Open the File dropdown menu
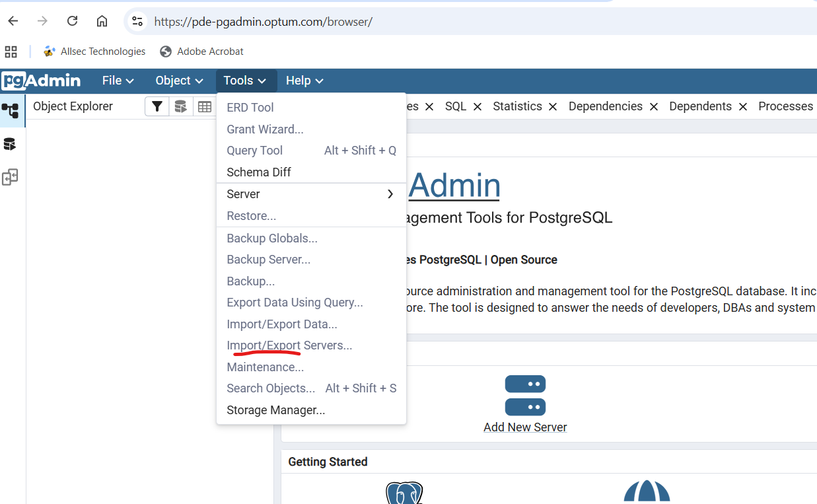This screenshot has height=504, width=817. pos(118,81)
